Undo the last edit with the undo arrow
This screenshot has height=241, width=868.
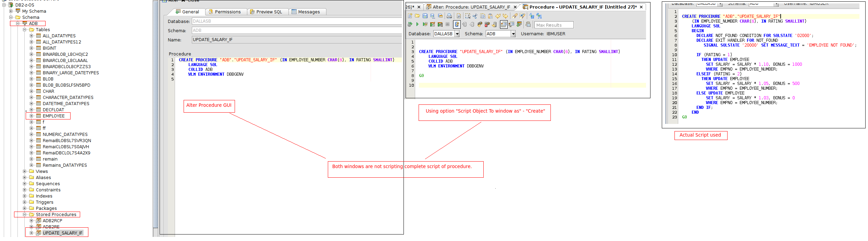pyautogui.click(x=498, y=16)
